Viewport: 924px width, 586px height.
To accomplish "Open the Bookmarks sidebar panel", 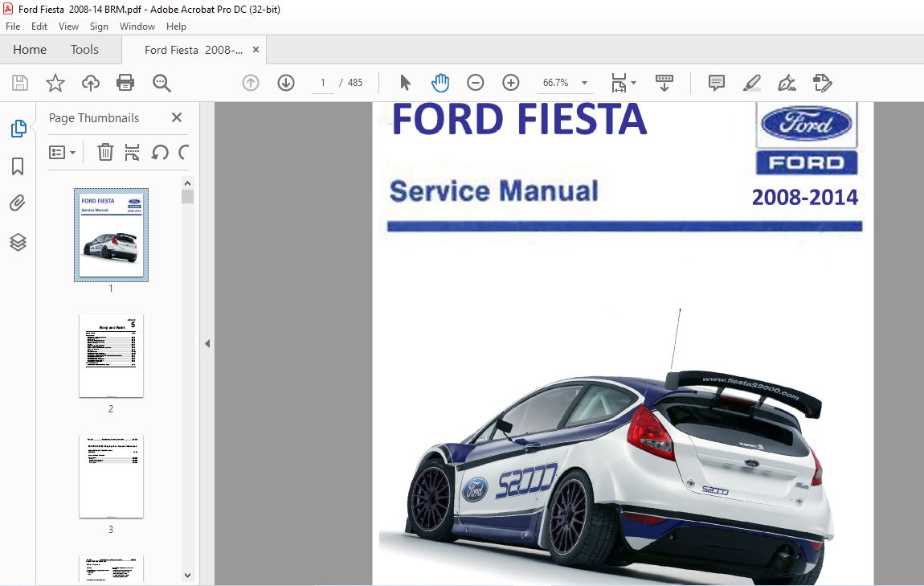I will click(18, 166).
